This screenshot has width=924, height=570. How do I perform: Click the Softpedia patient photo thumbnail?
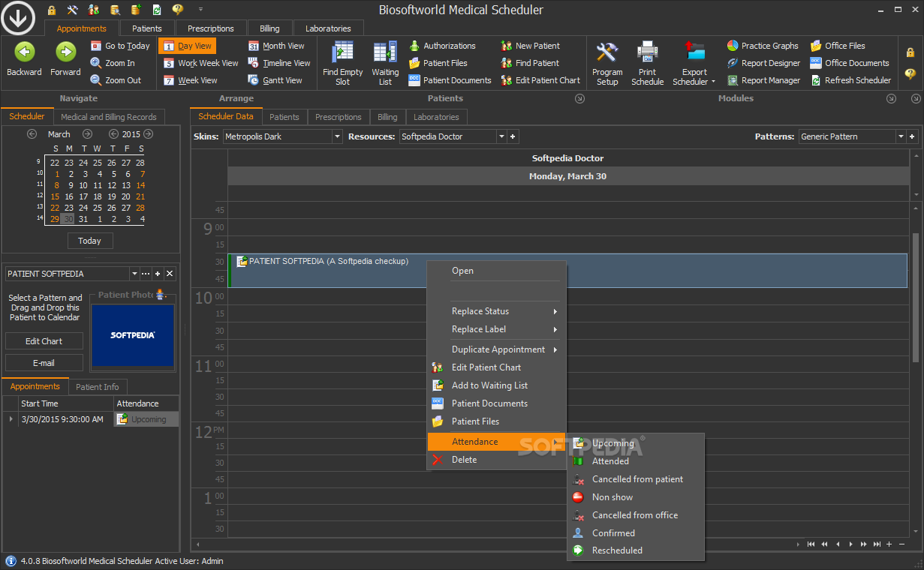[133, 335]
